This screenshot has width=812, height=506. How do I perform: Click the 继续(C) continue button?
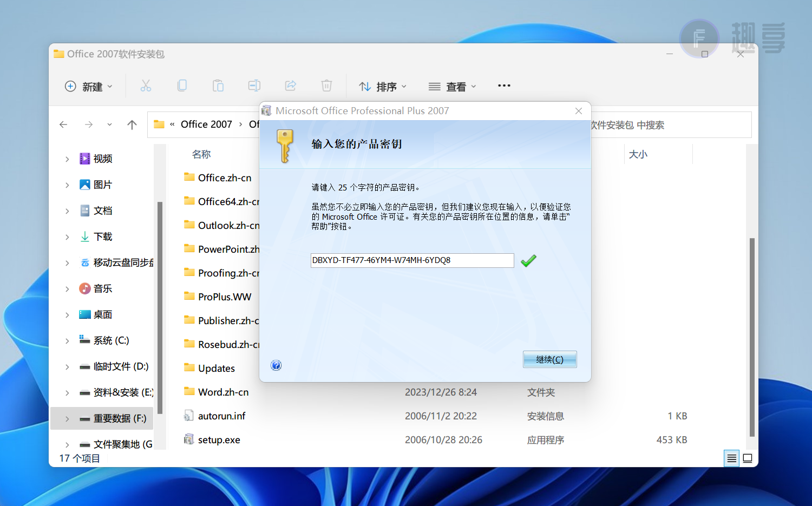click(x=549, y=359)
